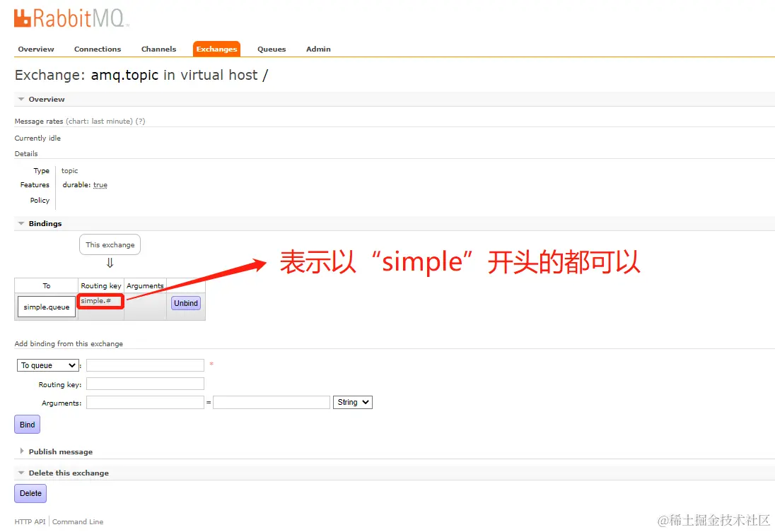This screenshot has height=532, width=775.
Task: Focus the Routing key input field
Action: [146, 384]
